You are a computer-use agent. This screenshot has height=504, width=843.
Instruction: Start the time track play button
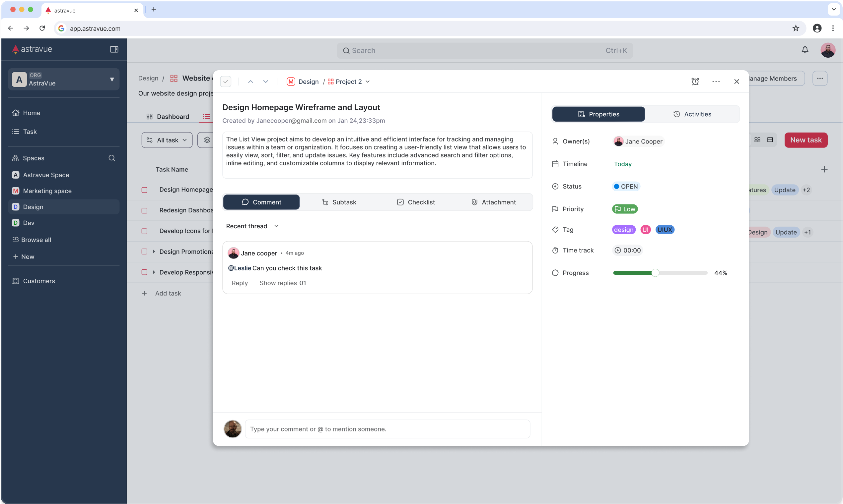point(618,250)
